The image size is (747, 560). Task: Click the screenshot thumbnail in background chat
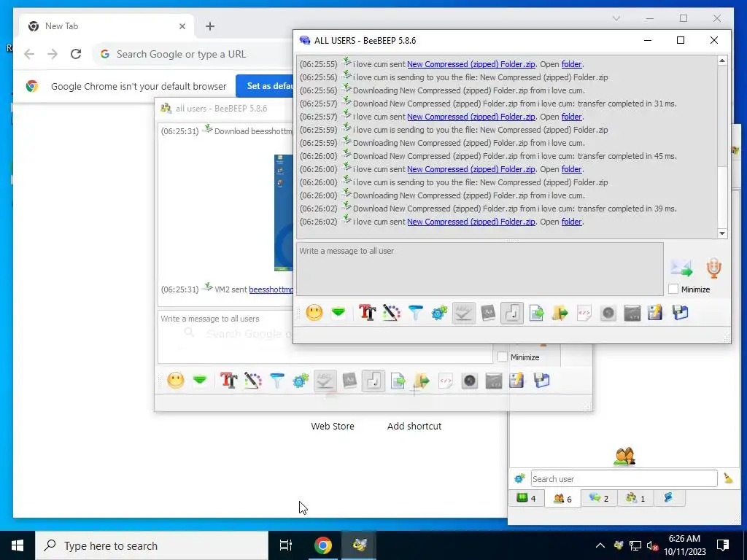tap(284, 213)
